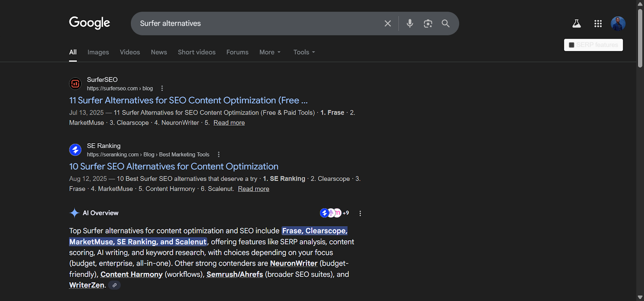The height and width of the screenshot is (301, 644).
Task: Switch to the Videos tab
Action: point(130,52)
